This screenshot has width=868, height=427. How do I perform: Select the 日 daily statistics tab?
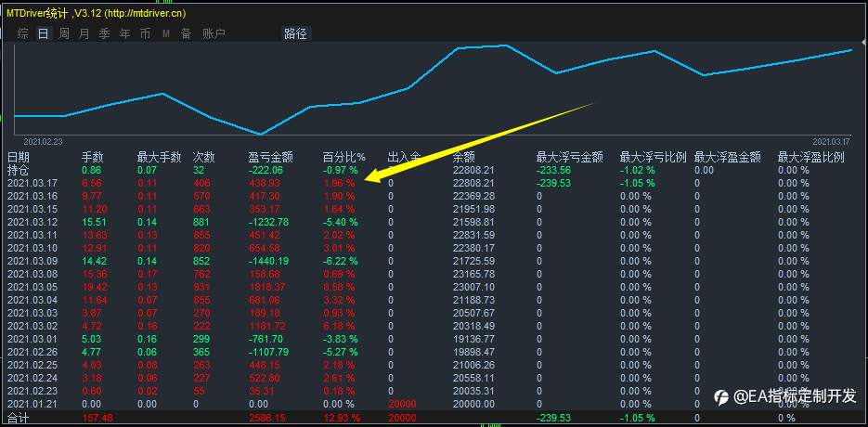click(44, 33)
